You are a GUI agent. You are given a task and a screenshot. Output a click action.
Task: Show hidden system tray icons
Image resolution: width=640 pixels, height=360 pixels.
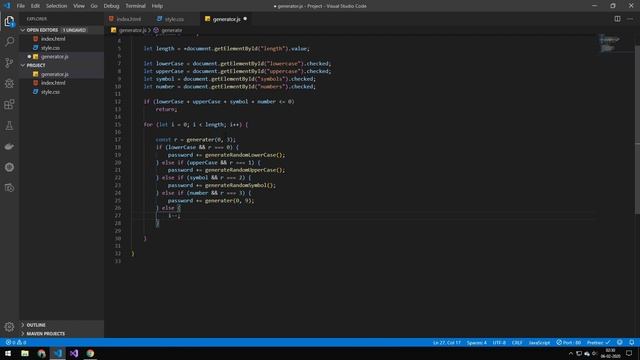pyautogui.click(x=571, y=353)
